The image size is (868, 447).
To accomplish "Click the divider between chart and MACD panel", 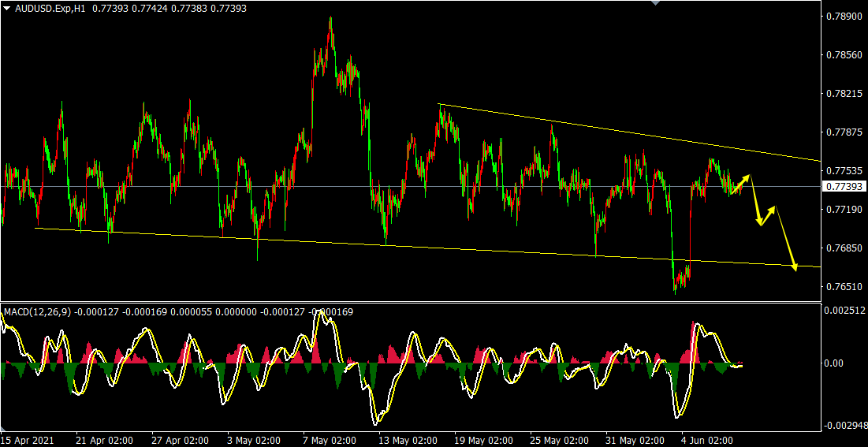I will click(410, 303).
